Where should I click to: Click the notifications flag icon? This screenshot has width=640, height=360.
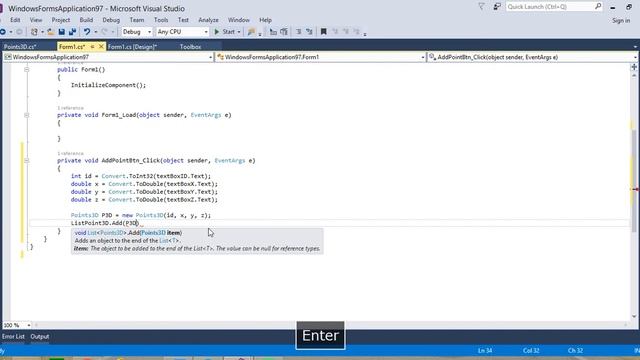pyautogui.click(x=482, y=7)
